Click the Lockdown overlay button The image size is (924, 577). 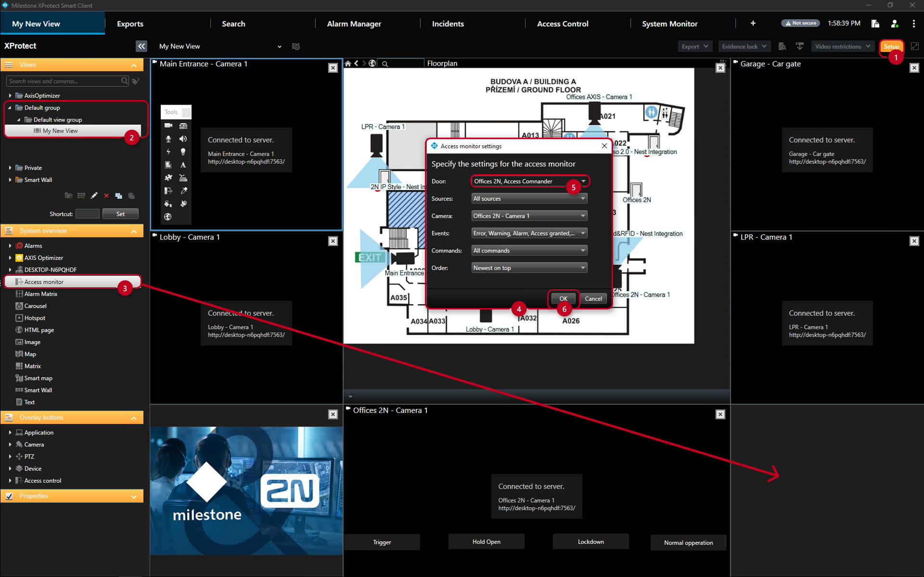[590, 542]
